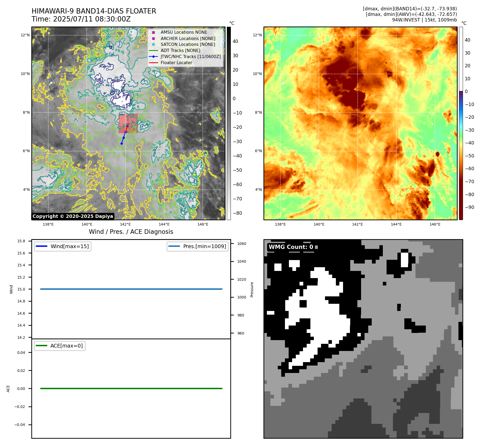Screen dimensions: 481x448
Task: Click the 94W.INVEST 15kt 1009mb text
Action: coord(424,20)
